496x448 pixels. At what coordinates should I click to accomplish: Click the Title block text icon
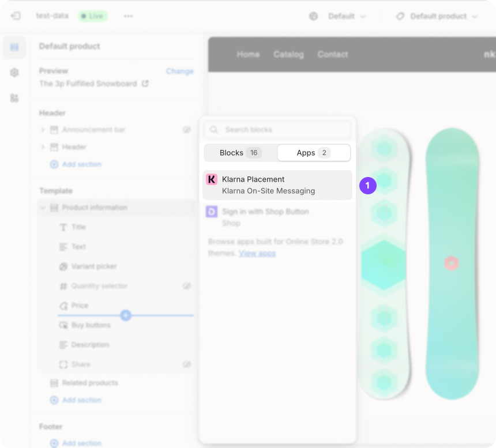[x=63, y=227]
